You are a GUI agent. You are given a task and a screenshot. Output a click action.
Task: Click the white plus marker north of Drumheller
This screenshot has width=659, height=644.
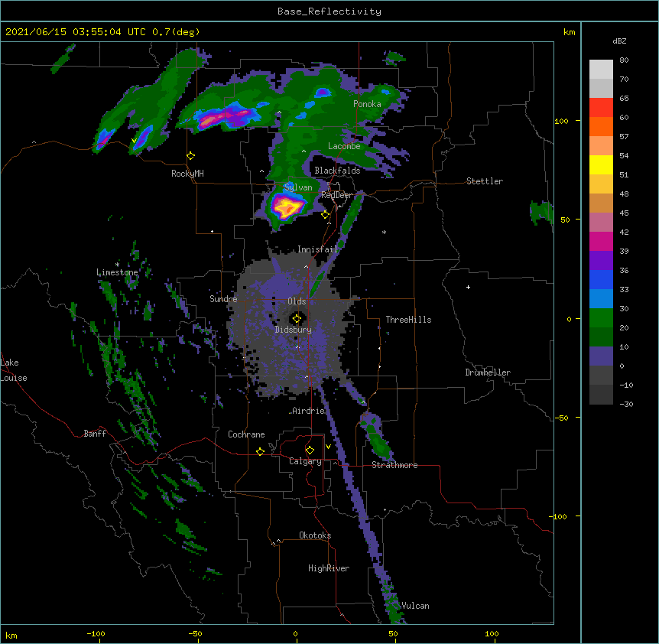pyautogui.click(x=468, y=287)
